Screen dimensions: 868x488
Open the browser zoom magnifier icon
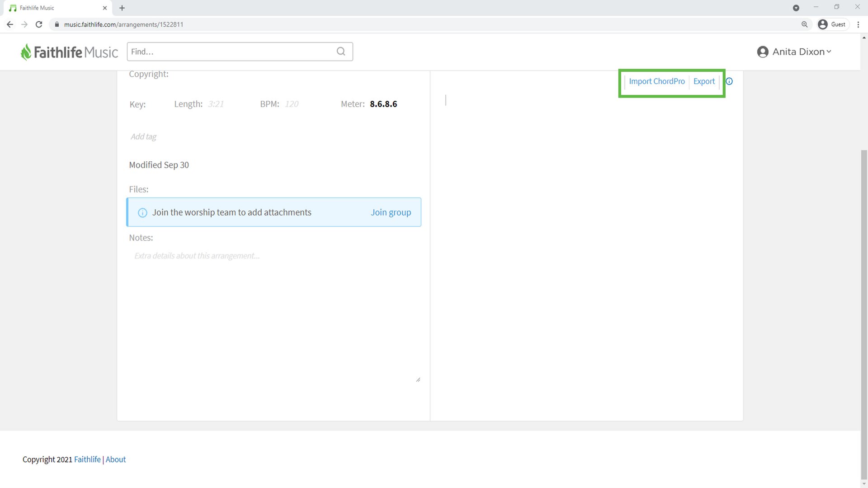(805, 24)
